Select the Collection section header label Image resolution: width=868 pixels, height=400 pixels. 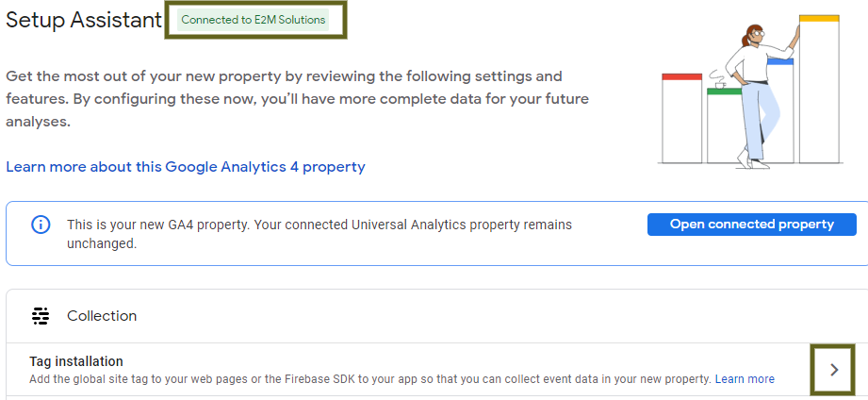click(x=102, y=316)
